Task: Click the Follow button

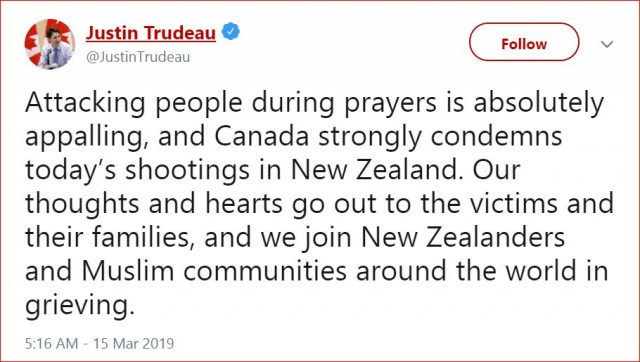Action: point(524,42)
